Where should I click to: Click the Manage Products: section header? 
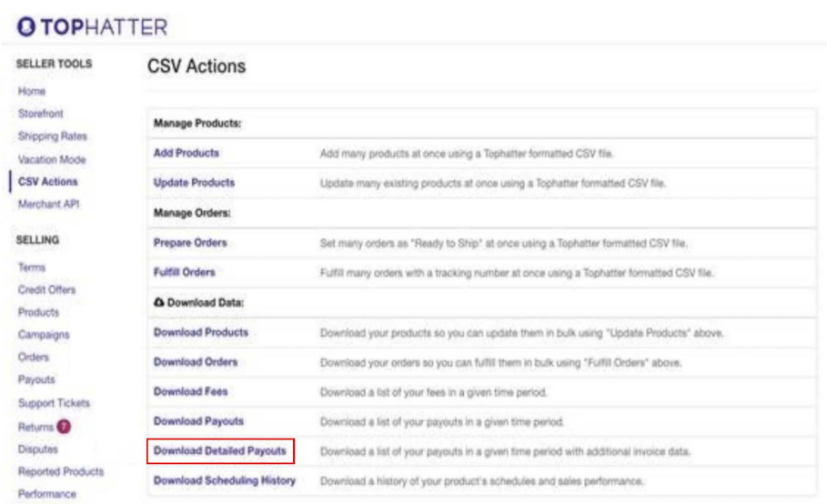point(197,124)
